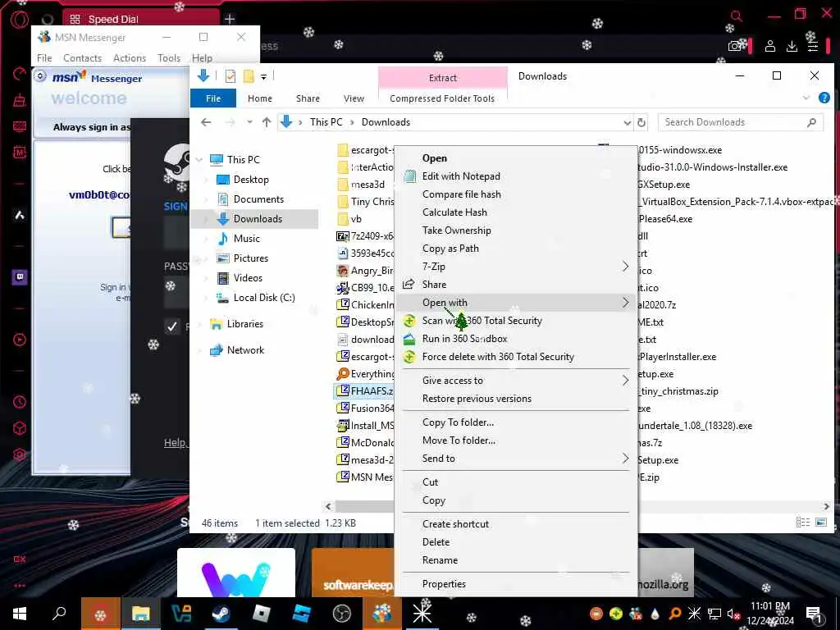Select undertale_1.08_(18328).exe file

pos(695,426)
